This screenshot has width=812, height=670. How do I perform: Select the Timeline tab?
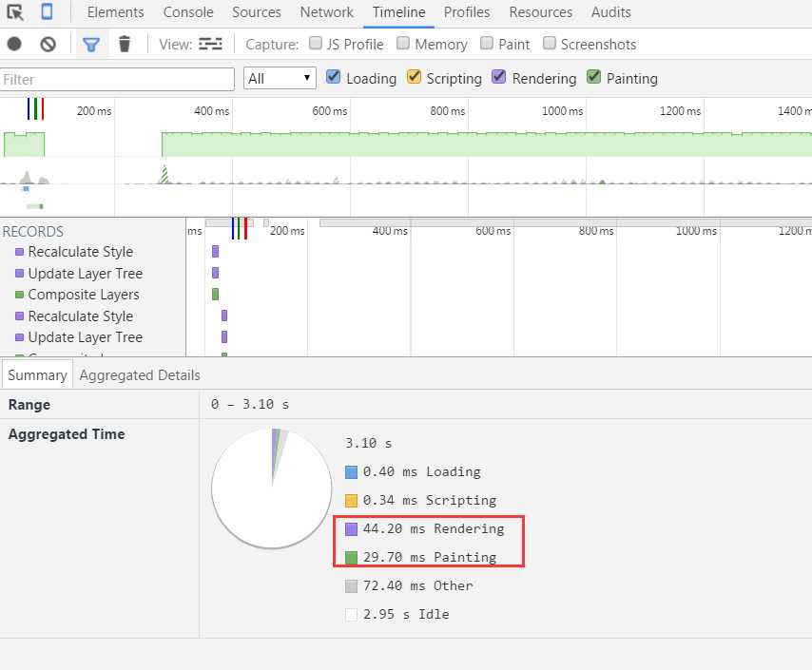(x=398, y=12)
